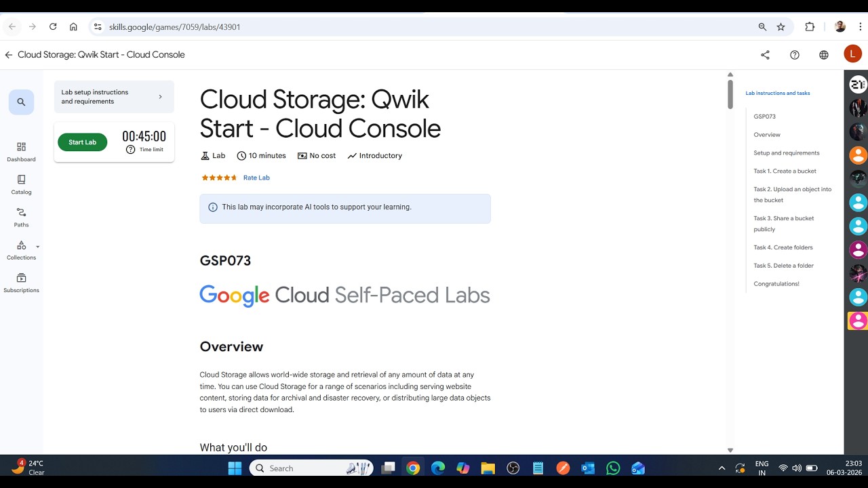Select the orange user avatar in right strip
The width and height of the screenshot is (868, 488).
pos(858,155)
